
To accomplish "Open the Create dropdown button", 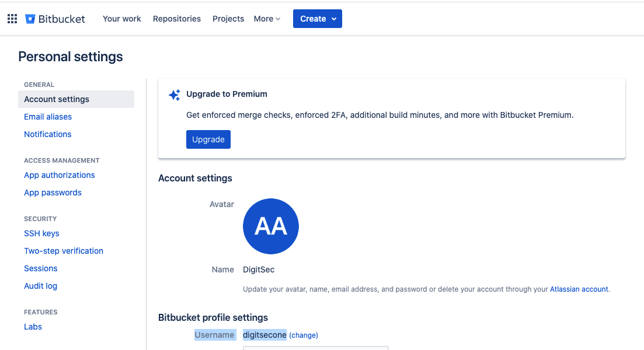I will click(318, 19).
